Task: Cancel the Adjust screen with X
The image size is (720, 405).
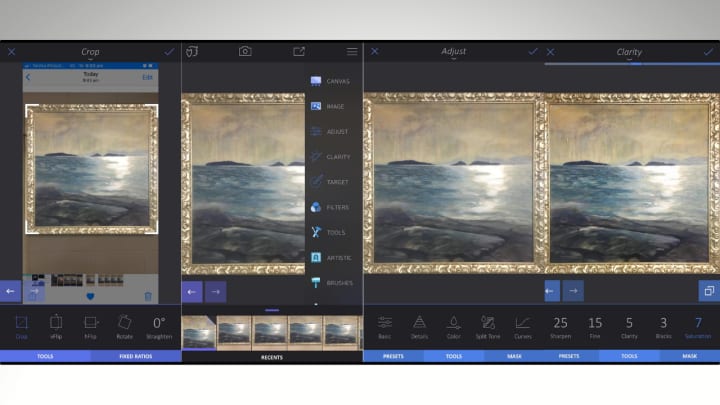Action: (375, 51)
